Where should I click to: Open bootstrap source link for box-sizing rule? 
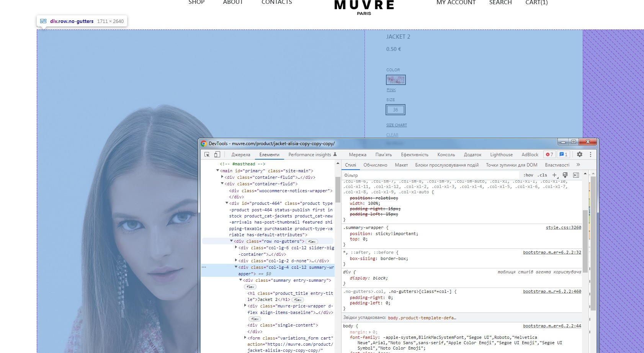point(552,252)
